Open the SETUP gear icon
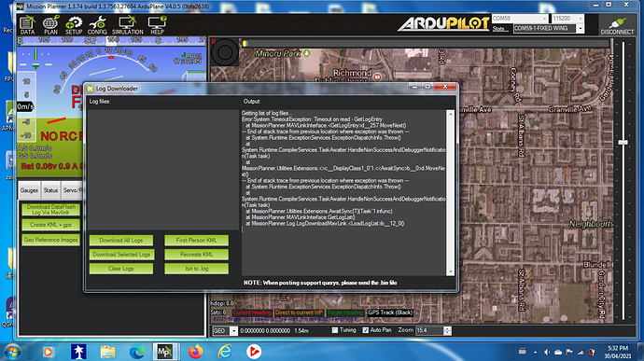This screenshot has width=644, height=361. pos(74,25)
